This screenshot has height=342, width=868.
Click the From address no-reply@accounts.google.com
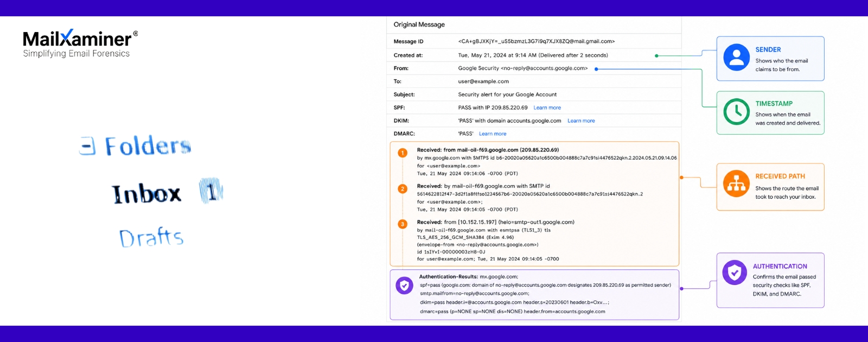pyautogui.click(x=544, y=68)
